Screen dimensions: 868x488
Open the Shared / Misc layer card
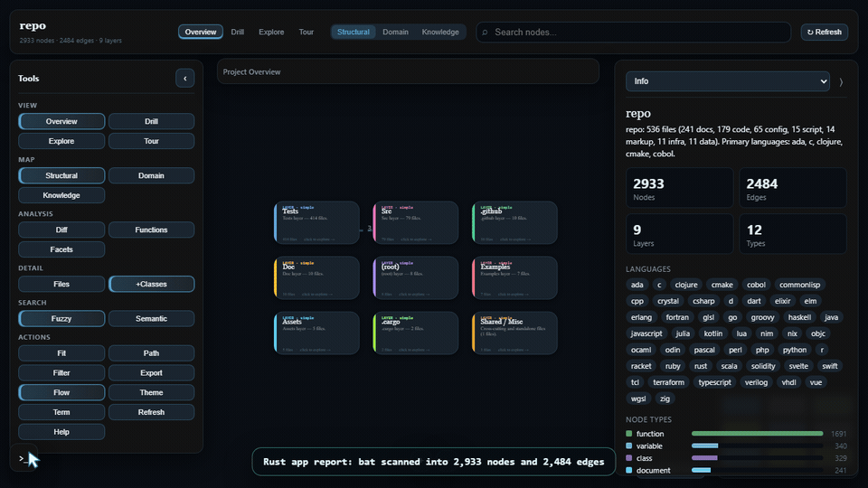pos(514,333)
